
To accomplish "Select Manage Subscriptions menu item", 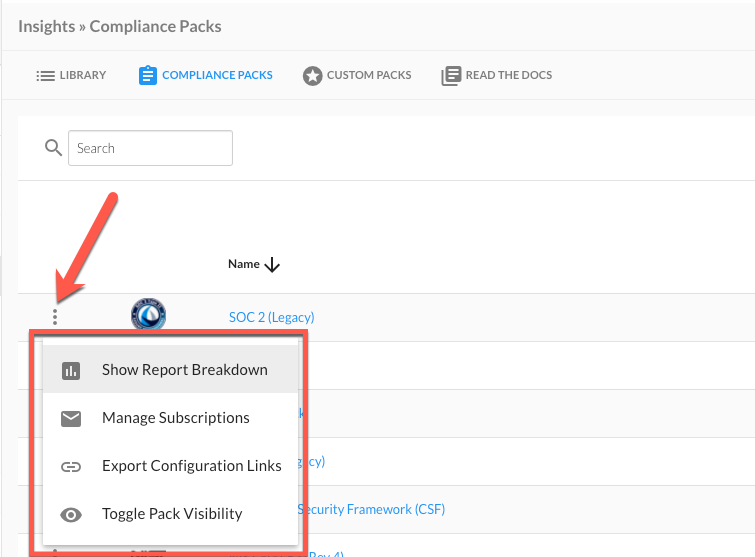I will (x=170, y=417).
